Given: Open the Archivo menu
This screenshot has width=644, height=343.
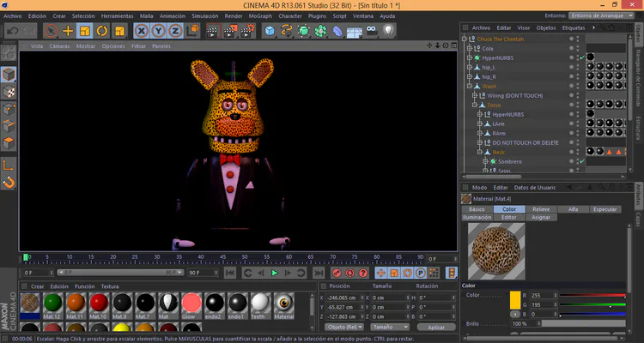Looking at the screenshot, I should click(13, 16).
